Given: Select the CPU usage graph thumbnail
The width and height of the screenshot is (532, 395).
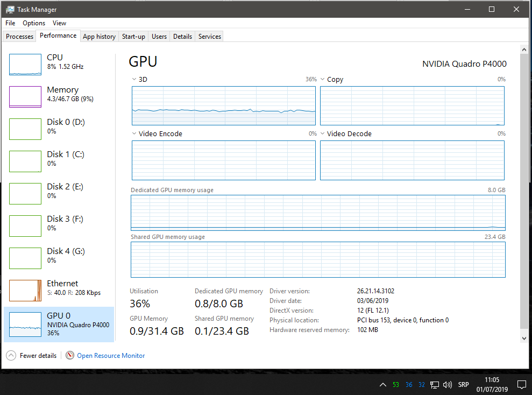Looking at the screenshot, I should pos(25,65).
